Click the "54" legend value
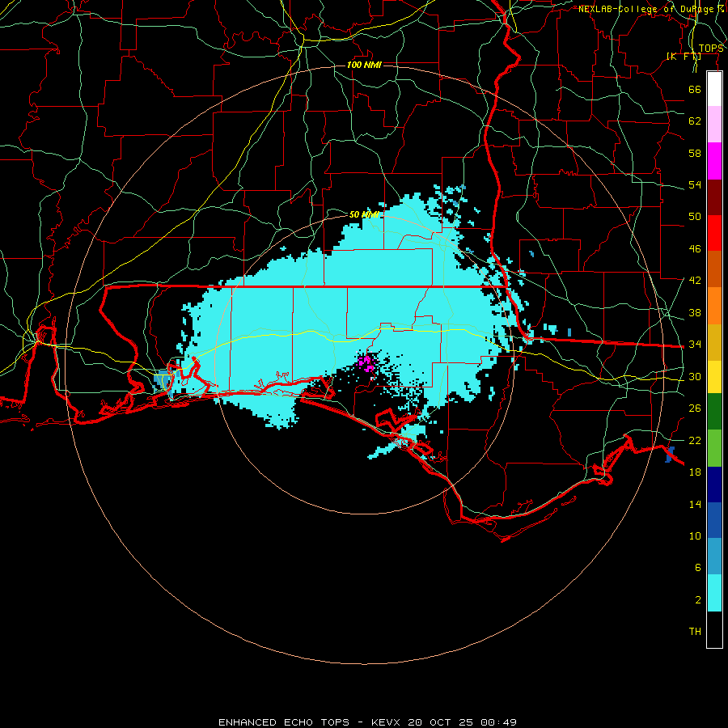This screenshot has height=728, width=728. click(695, 184)
